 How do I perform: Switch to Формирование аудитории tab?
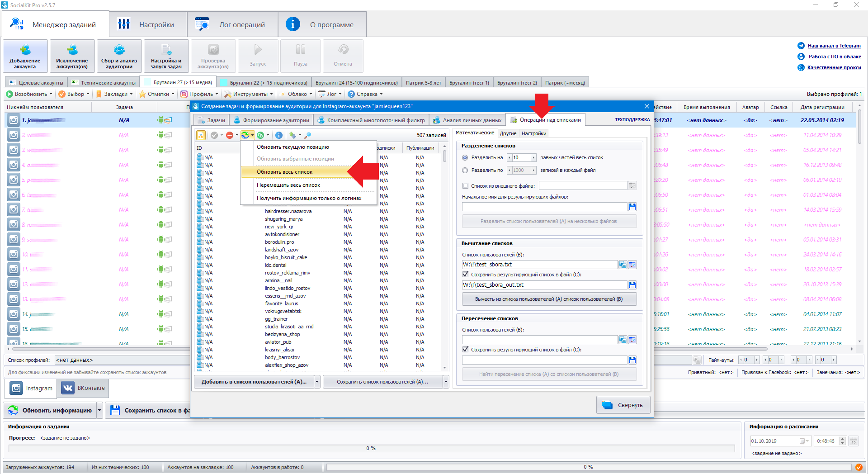pyautogui.click(x=271, y=120)
